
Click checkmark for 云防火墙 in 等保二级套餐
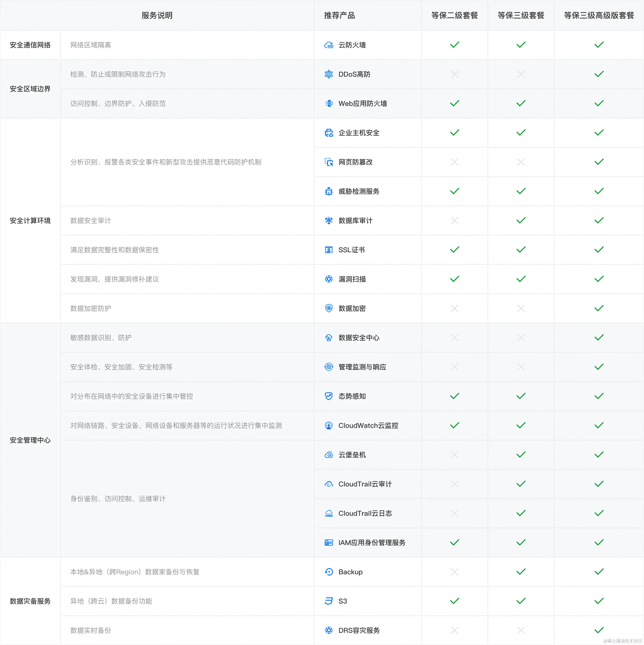(454, 45)
